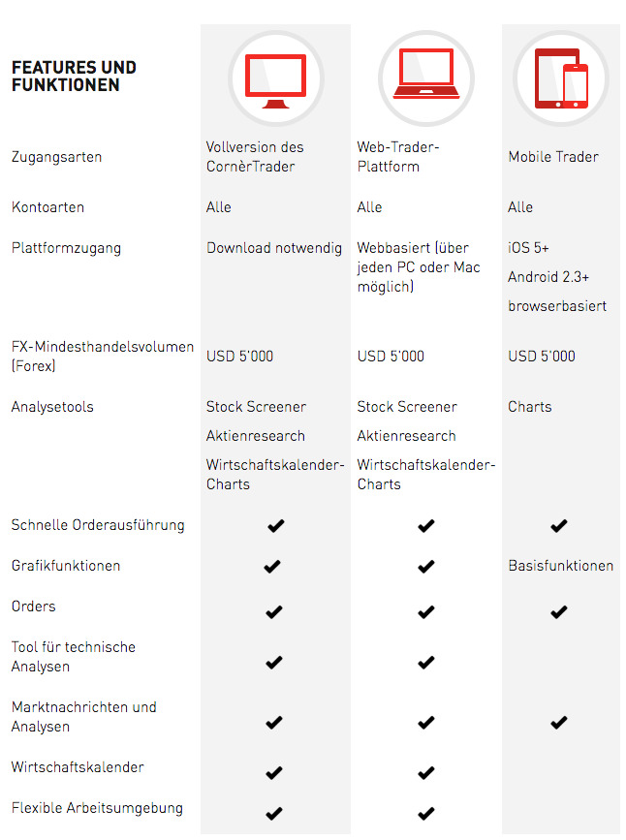The height and width of the screenshot is (840, 626).
Task: Click the Mobile Trader column heading
Action: (x=553, y=157)
